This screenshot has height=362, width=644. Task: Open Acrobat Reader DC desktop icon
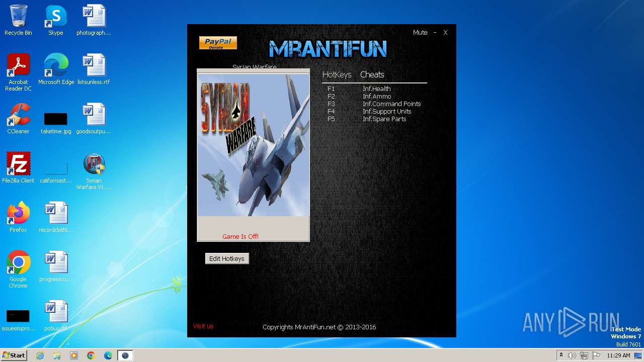coord(18,73)
